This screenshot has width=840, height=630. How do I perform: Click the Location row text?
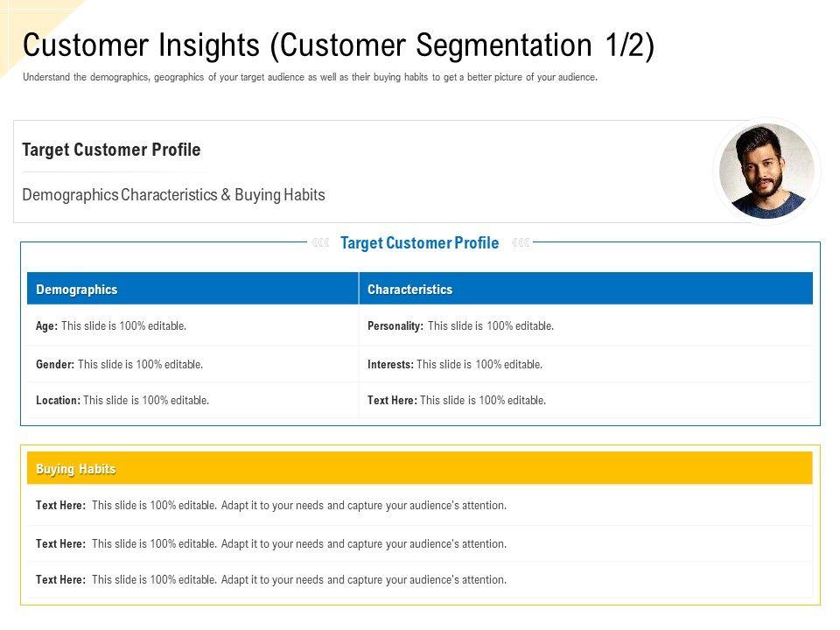[122, 400]
